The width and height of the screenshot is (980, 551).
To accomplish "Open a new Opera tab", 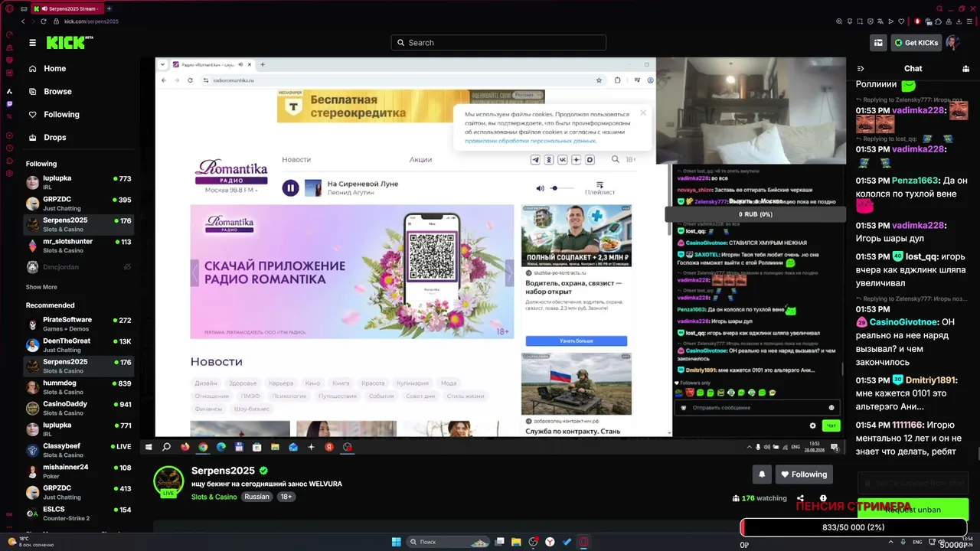I will [109, 8].
